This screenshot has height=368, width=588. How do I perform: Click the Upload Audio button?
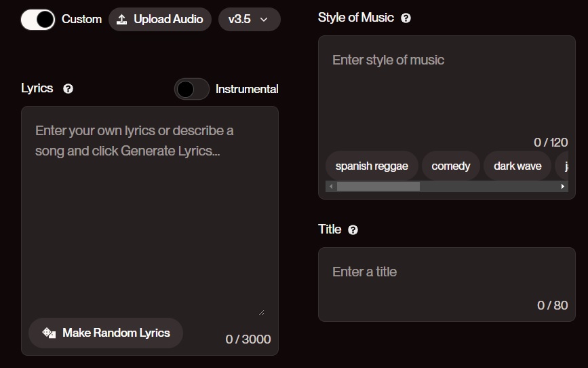click(x=160, y=19)
